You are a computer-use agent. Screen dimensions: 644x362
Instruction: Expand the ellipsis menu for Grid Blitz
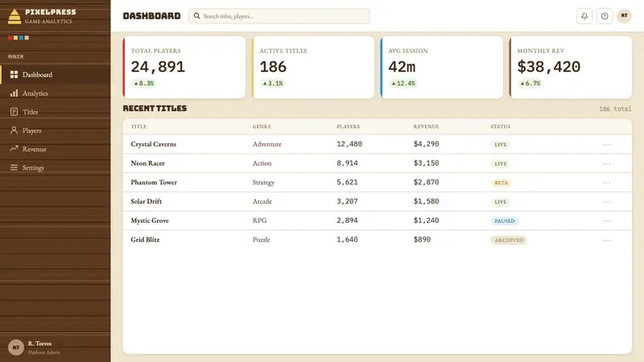click(606, 240)
